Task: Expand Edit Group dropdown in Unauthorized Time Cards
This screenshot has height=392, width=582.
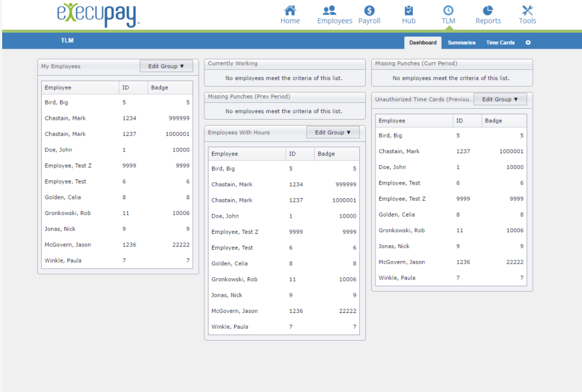Action: (x=500, y=100)
